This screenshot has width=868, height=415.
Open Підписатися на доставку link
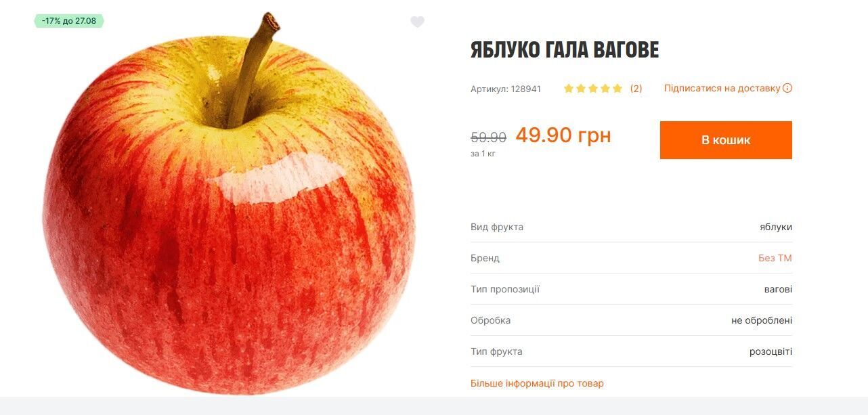[x=722, y=88]
